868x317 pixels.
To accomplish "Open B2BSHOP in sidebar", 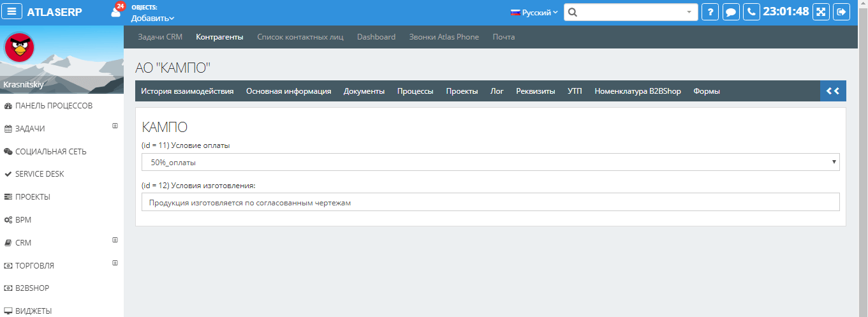I will 27,288.
